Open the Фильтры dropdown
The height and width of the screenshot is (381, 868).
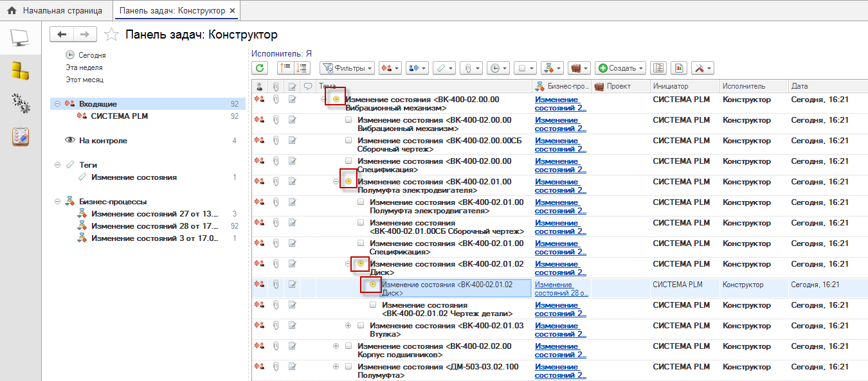tap(347, 68)
